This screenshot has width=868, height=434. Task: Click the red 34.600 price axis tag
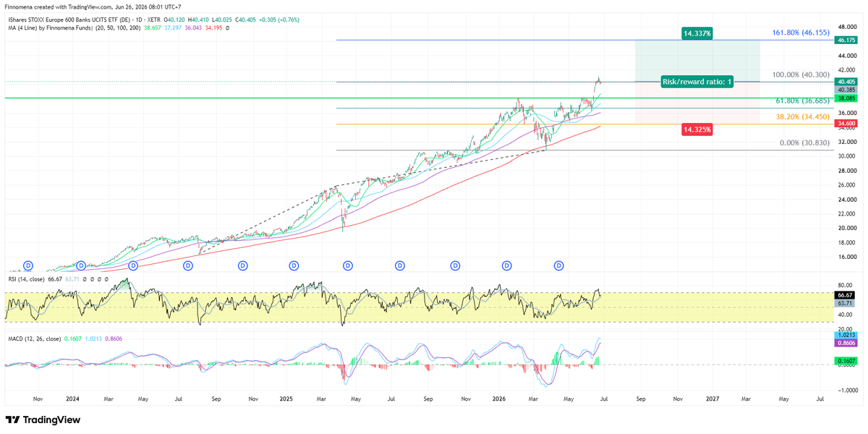(x=846, y=124)
